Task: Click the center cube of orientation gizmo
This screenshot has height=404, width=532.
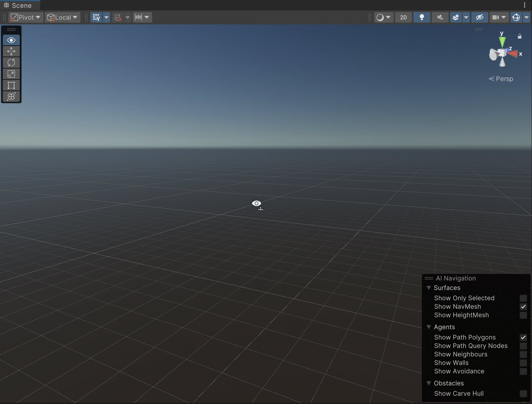Action: pos(502,53)
